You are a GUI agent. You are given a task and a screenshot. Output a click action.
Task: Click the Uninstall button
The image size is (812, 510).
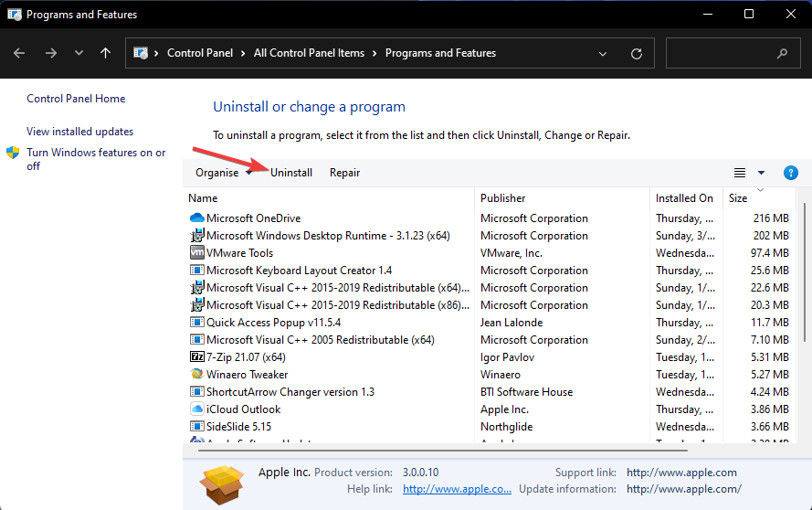coord(291,173)
